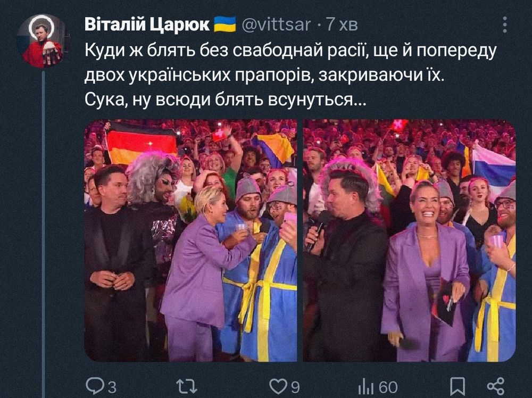532x398 pixels.
Task: Click the Віталій Царюк display name
Action: coord(147,25)
